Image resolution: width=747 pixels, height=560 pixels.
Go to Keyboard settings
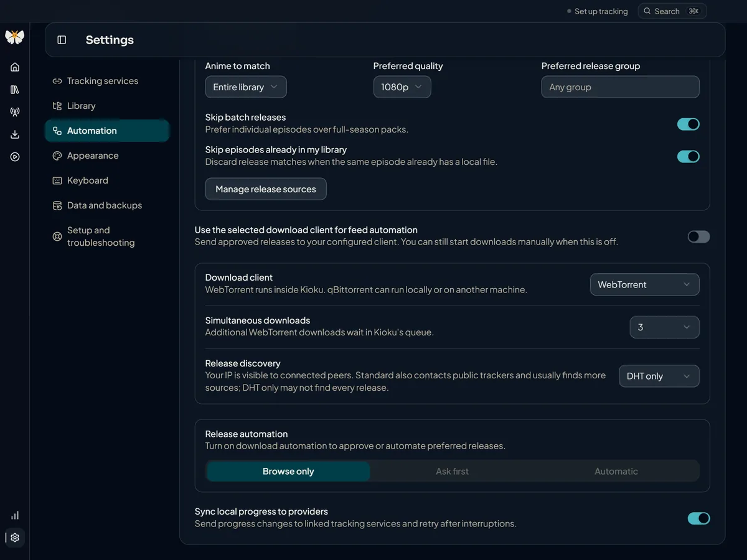click(107, 180)
